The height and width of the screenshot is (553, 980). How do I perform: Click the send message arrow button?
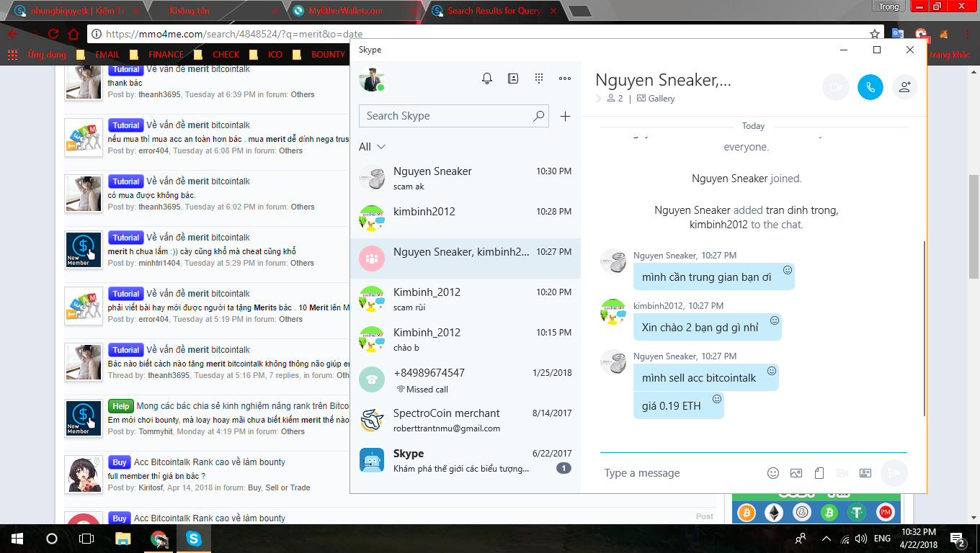(894, 473)
